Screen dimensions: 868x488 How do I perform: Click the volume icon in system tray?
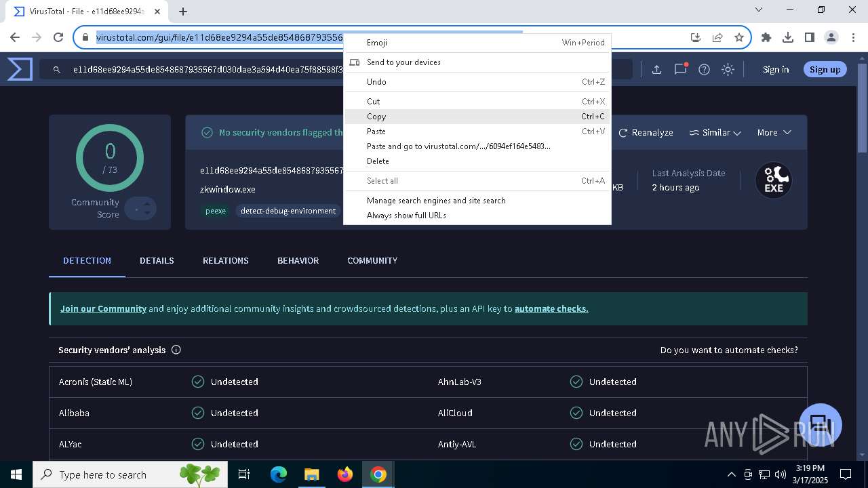pos(781,474)
